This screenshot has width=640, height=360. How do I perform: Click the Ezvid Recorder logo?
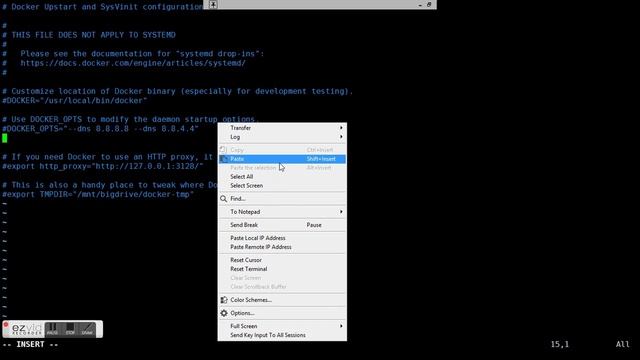point(27,329)
